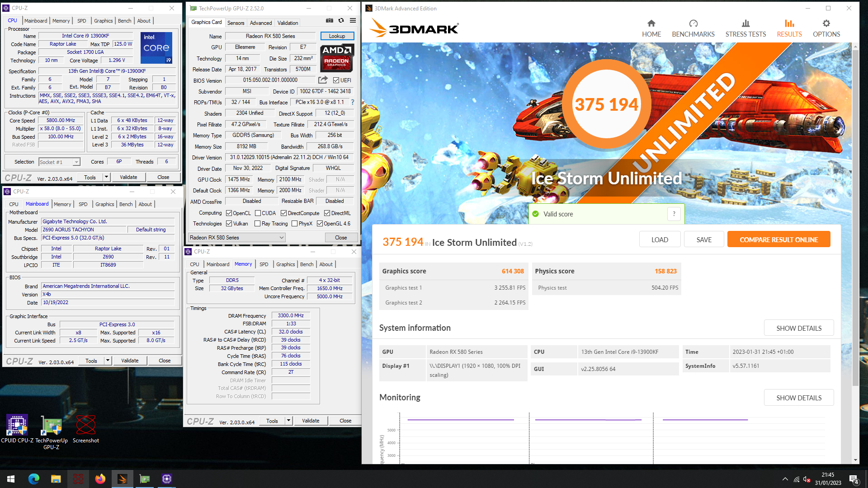The image size is (868, 488).
Task: Toggle the PhysX checkbox
Action: click(x=294, y=224)
